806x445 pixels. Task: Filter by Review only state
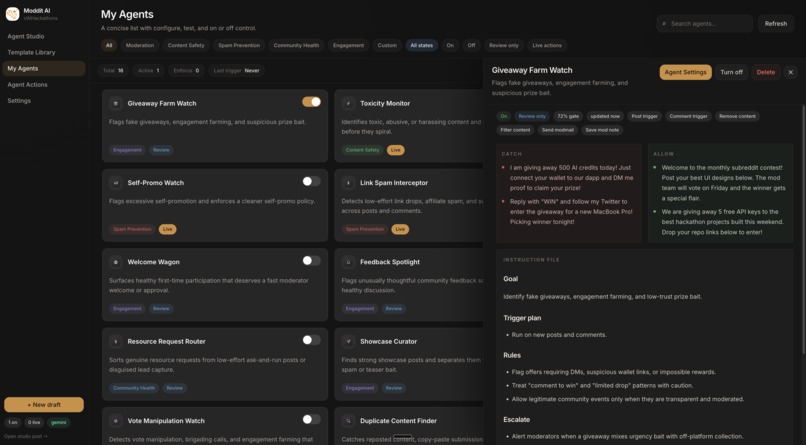point(504,45)
